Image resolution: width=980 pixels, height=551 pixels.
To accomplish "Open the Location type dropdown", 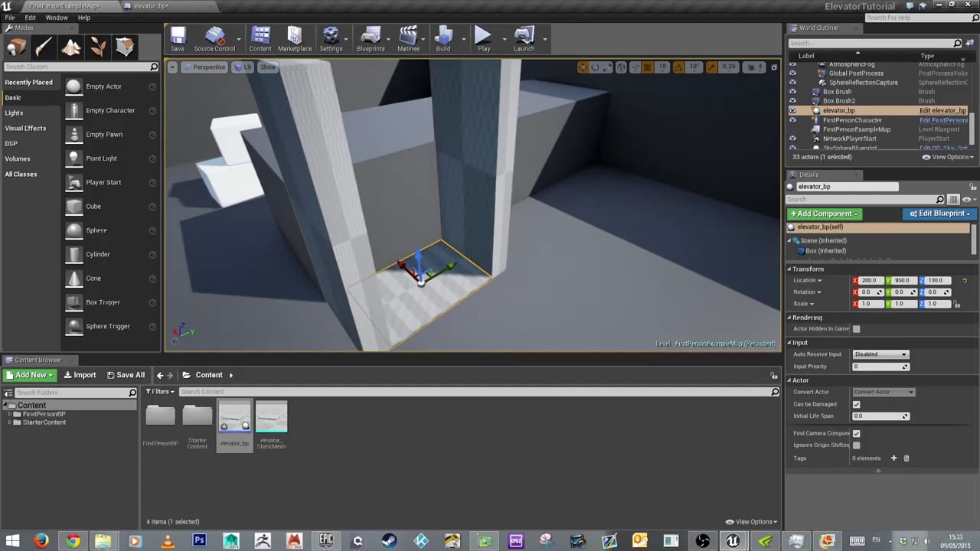I will [x=808, y=280].
